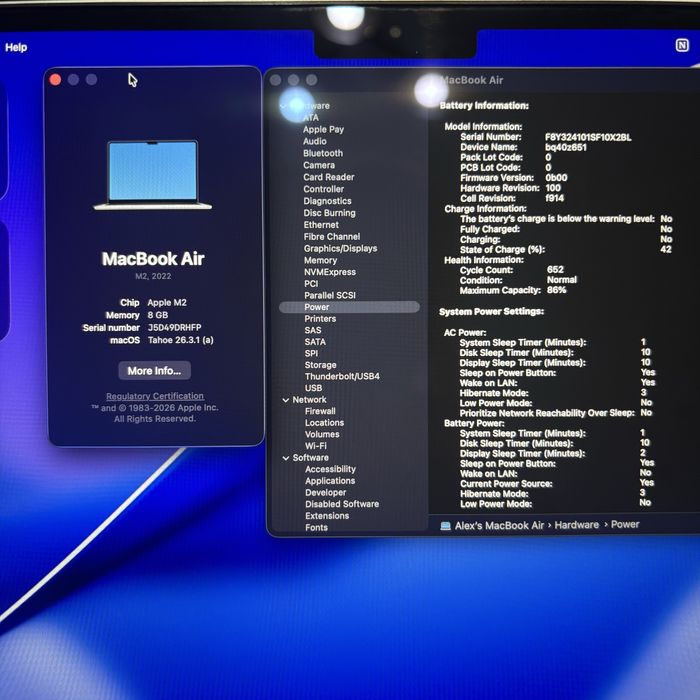Collapse the Network section chevron
This screenshot has height=700, width=700.
coord(286,400)
